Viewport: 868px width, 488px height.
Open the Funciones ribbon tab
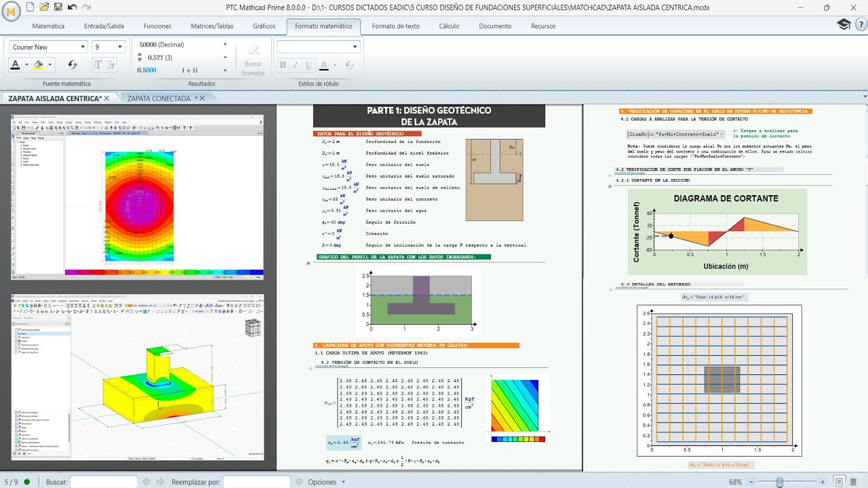tap(157, 26)
